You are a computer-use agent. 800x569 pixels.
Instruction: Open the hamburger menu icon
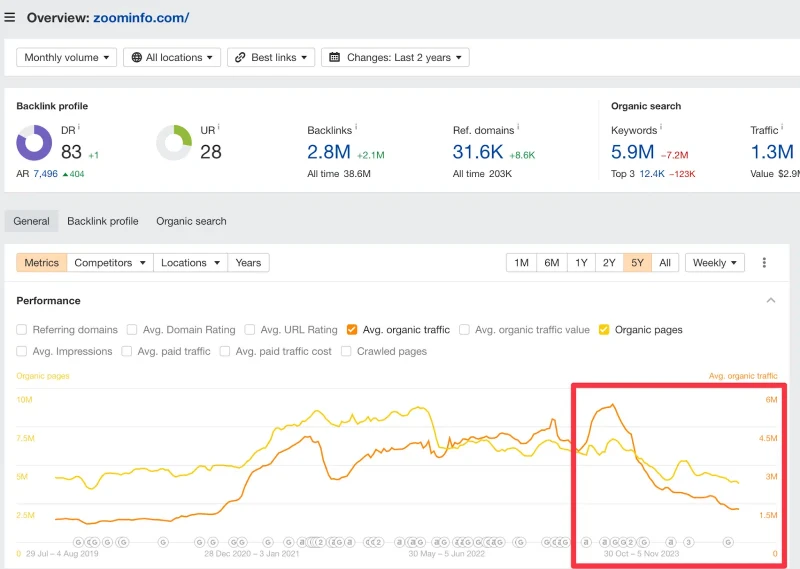tap(10, 18)
